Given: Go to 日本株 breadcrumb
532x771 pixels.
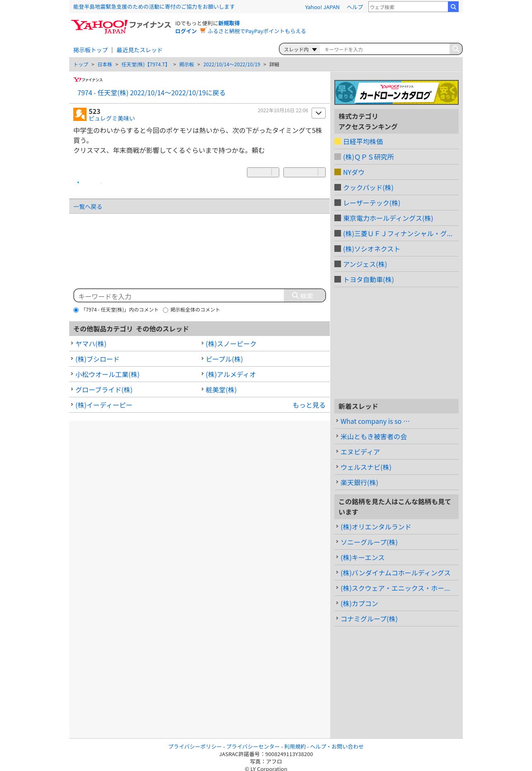Looking at the screenshot, I should pos(105,65).
